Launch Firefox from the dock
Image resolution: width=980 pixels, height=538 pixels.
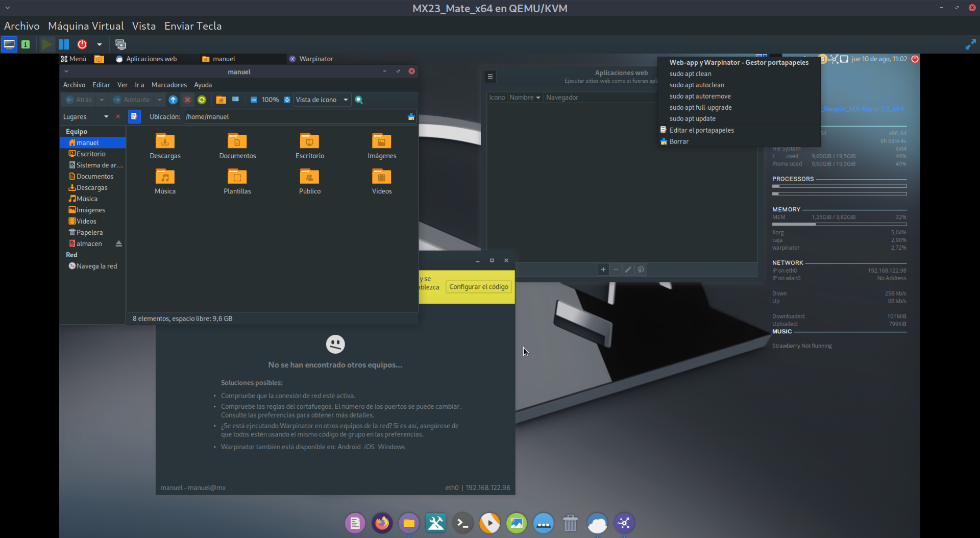coord(382,523)
